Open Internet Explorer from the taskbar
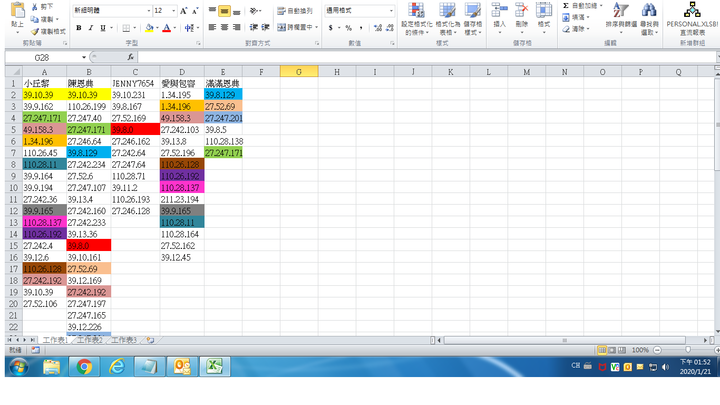This screenshot has width=720, height=405. [117, 367]
